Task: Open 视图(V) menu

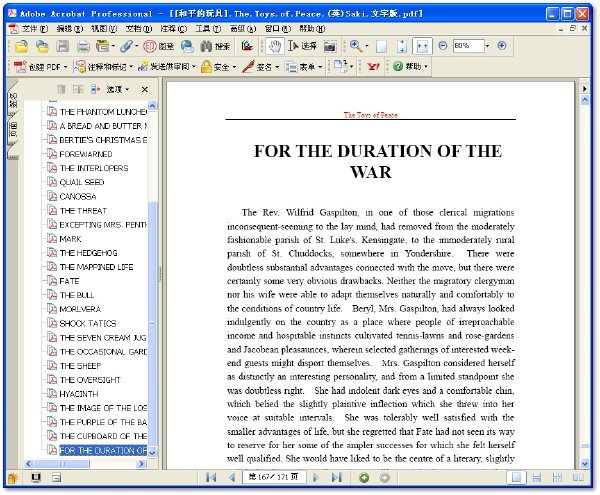Action: pyautogui.click(x=104, y=29)
